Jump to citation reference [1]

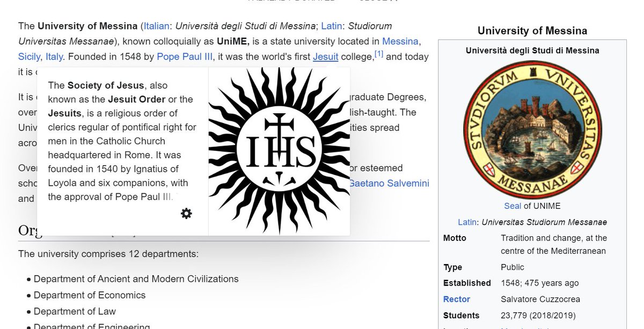pyautogui.click(x=379, y=54)
